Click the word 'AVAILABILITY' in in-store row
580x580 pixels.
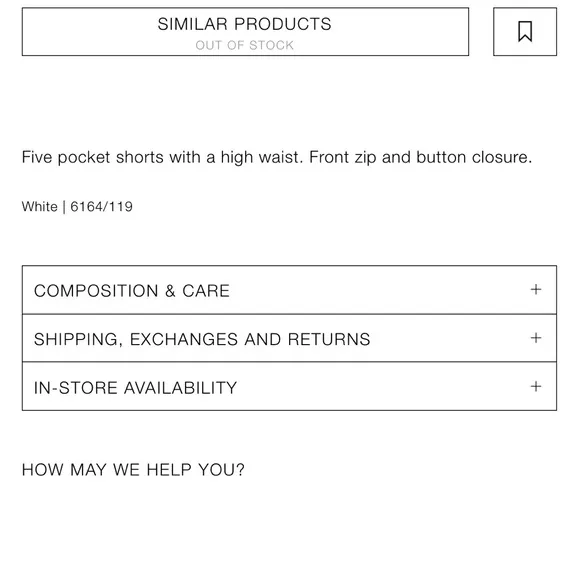pos(180,388)
